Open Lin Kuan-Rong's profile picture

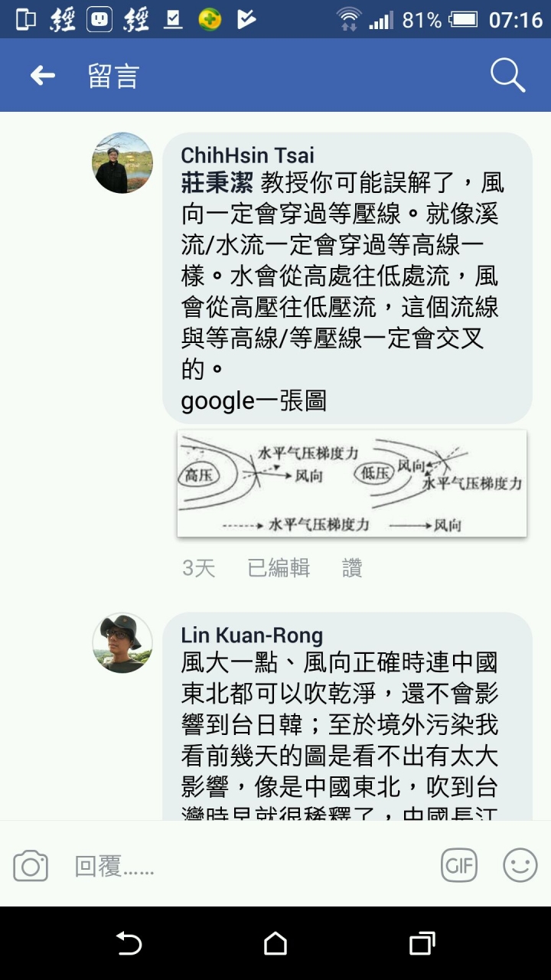coord(122,643)
